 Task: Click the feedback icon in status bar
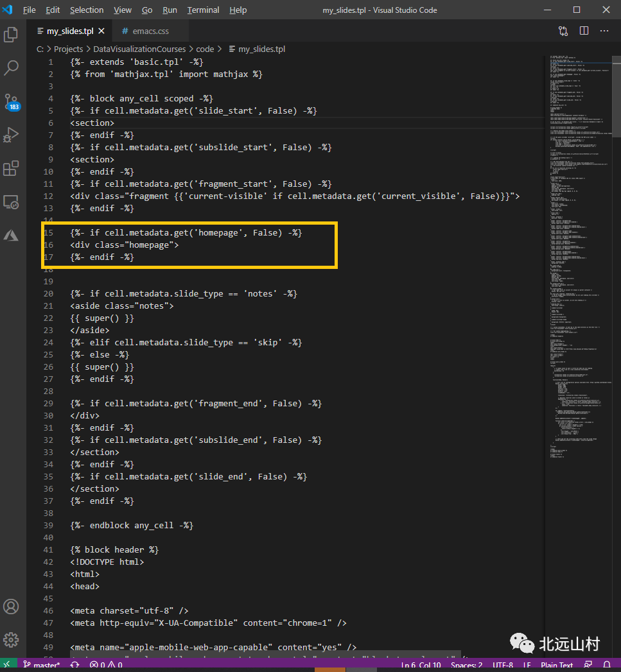pos(588,665)
